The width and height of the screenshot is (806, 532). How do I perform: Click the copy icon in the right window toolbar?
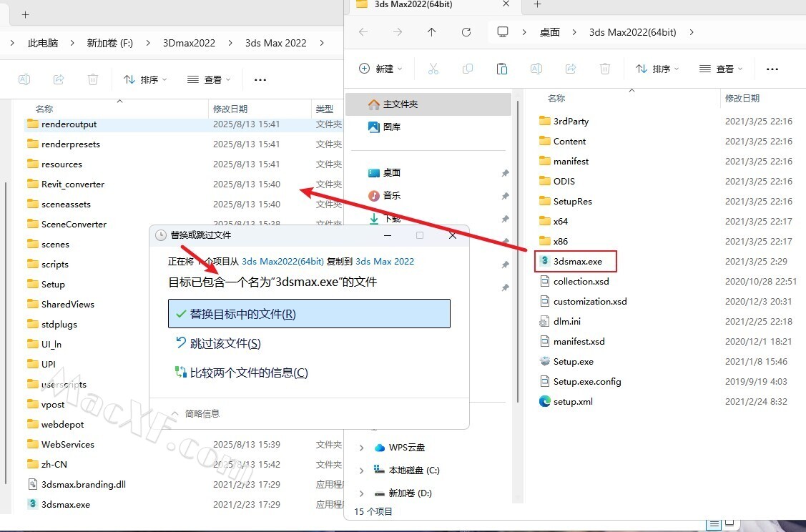click(x=468, y=69)
